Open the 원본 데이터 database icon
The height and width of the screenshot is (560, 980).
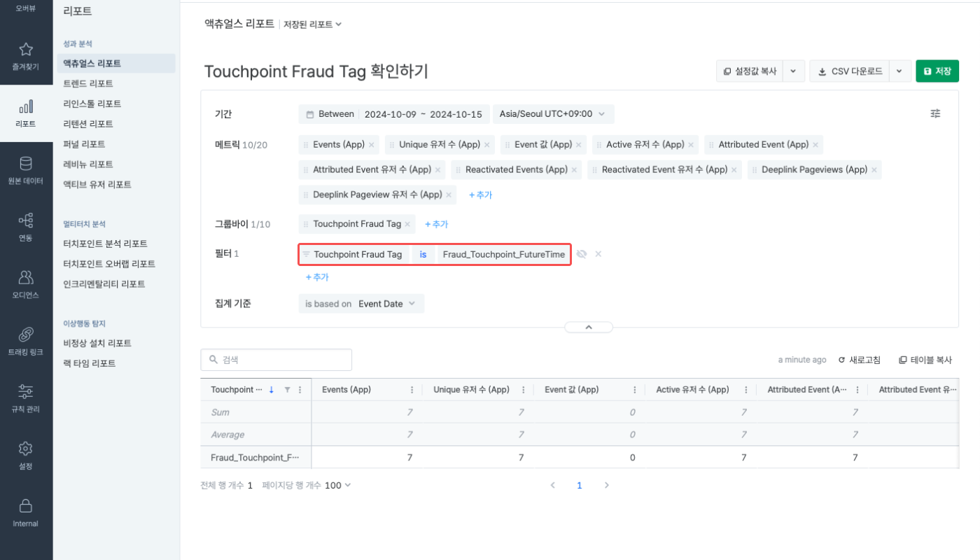[x=26, y=164]
